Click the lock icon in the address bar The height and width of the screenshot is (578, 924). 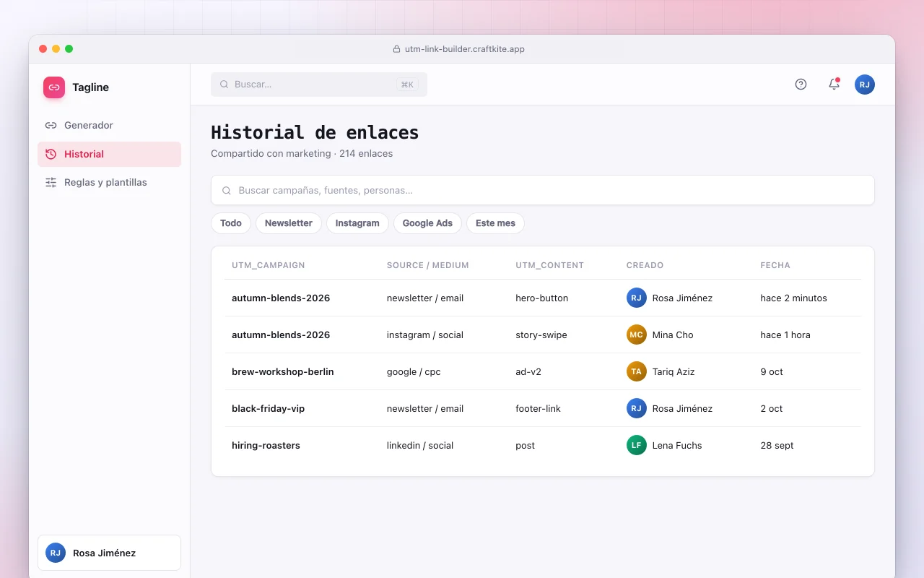[x=396, y=49]
